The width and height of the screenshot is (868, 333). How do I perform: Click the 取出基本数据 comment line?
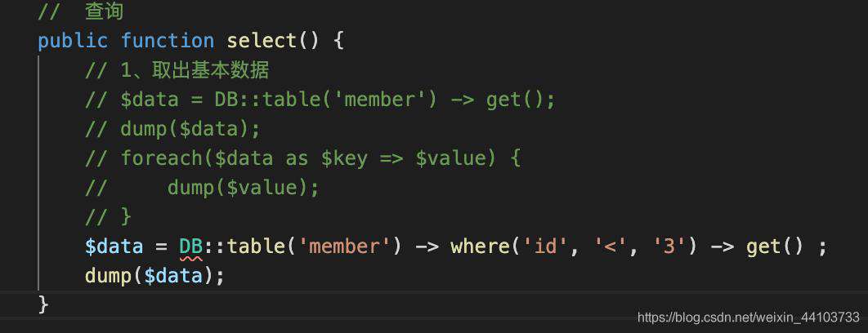[177, 71]
